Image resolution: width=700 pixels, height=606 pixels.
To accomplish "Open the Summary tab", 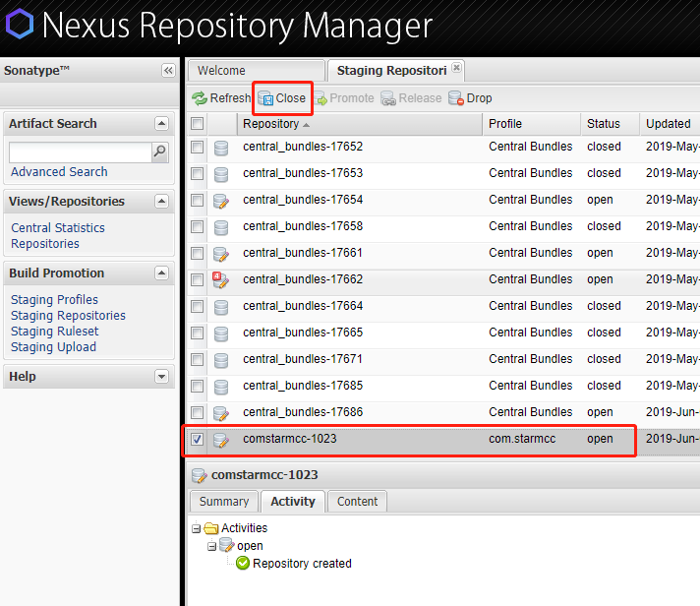I will coord(224,502).
